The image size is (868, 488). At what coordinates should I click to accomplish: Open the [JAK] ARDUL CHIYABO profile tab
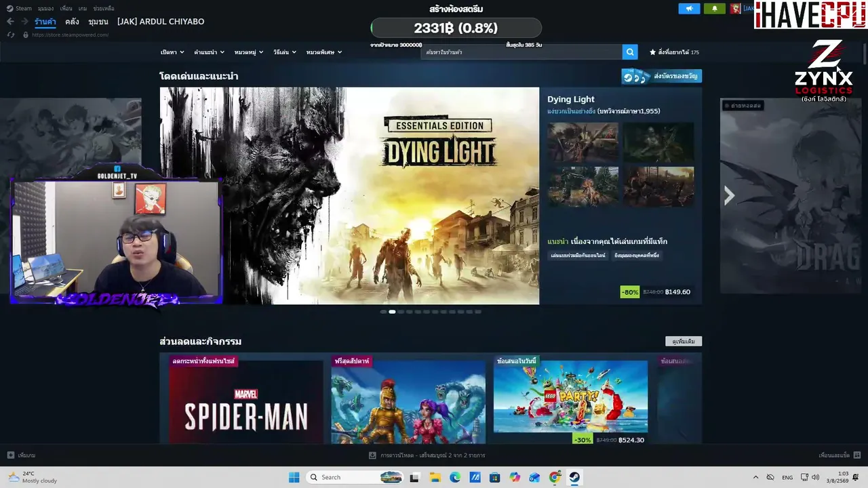click(x=161, y=22)
